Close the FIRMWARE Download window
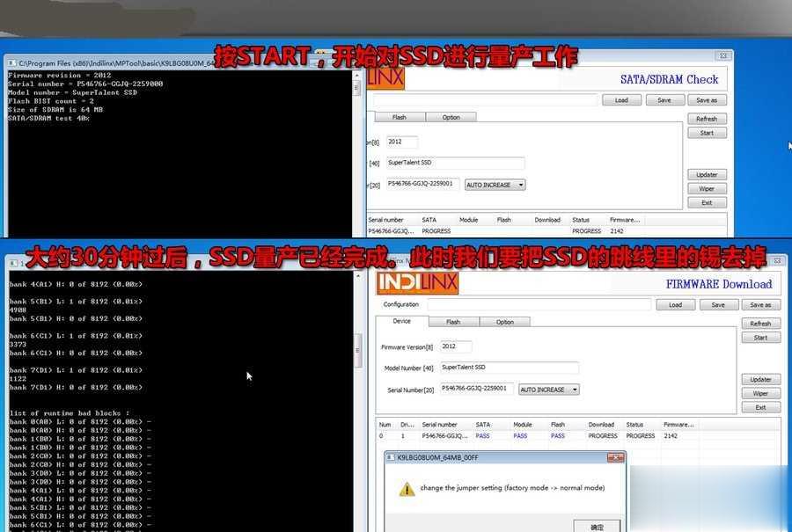Viewport: 792px width, 532px height. click(x=777, y=260)
